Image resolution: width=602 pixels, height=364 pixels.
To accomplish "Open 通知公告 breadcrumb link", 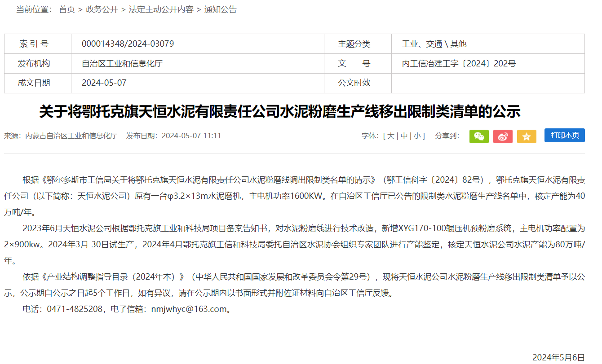I will pos(221,9).
